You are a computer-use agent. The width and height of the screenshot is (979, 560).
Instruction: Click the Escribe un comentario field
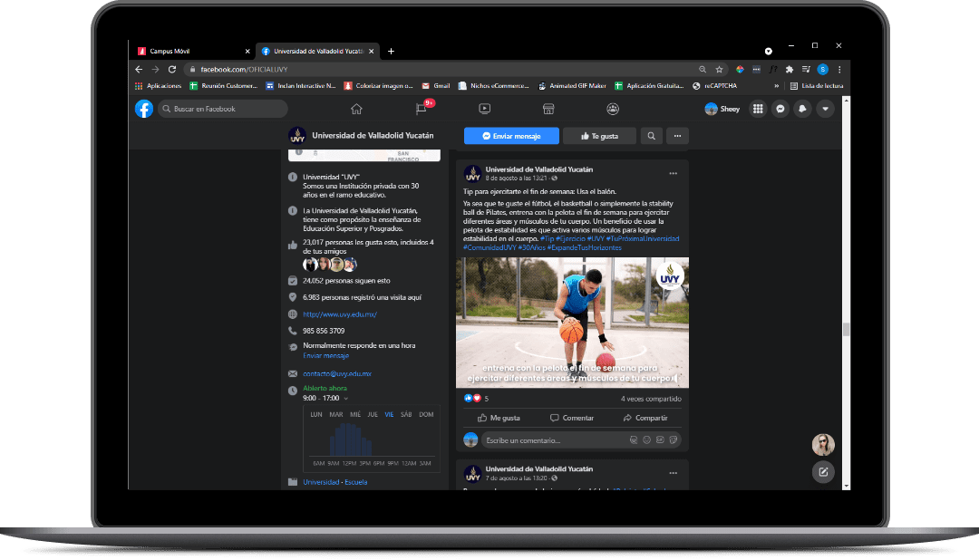[581, 440]
